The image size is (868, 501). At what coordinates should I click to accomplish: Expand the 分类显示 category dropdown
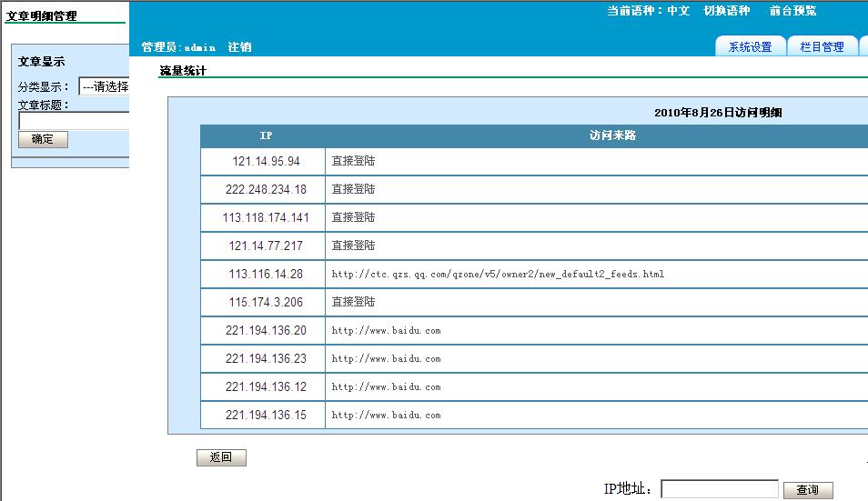click(x=104, y=87)
